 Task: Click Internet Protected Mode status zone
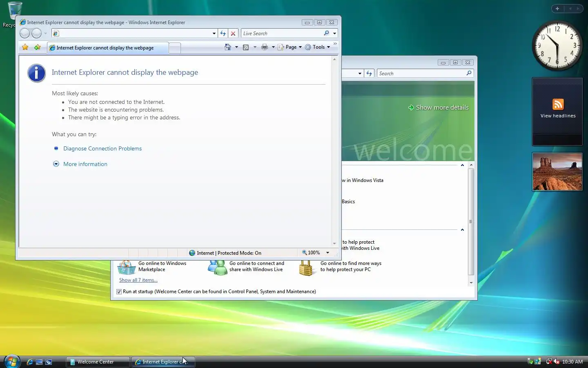[225, 253]
